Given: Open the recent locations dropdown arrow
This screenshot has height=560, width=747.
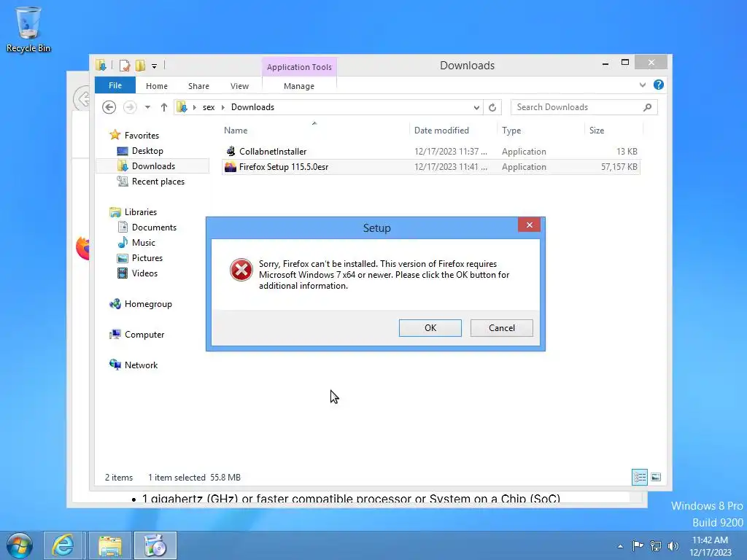Looking at the screenshot, I should click(147, 107).
